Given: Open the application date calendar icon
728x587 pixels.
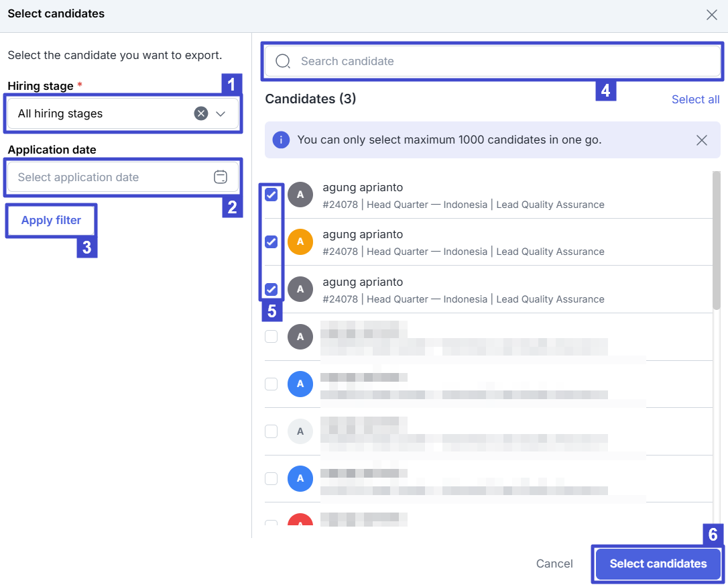Looking at the screenshot, I should [220, 177].
